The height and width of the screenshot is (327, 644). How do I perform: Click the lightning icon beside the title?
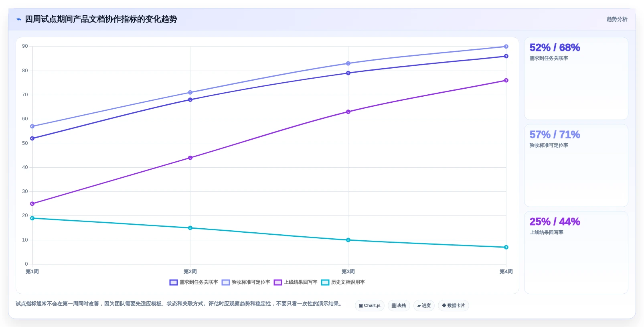coord(18,19)
